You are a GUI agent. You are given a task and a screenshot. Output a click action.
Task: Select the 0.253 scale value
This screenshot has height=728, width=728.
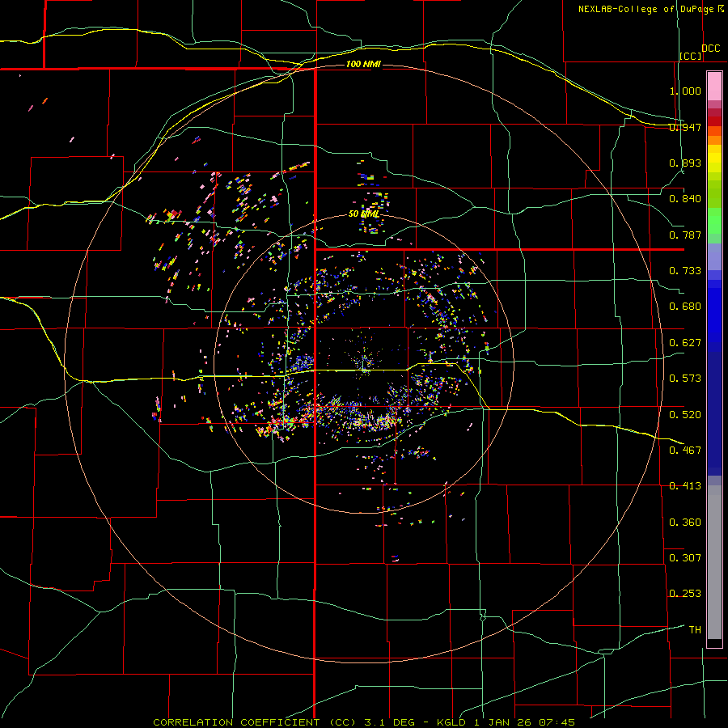(x=685, y=594)
